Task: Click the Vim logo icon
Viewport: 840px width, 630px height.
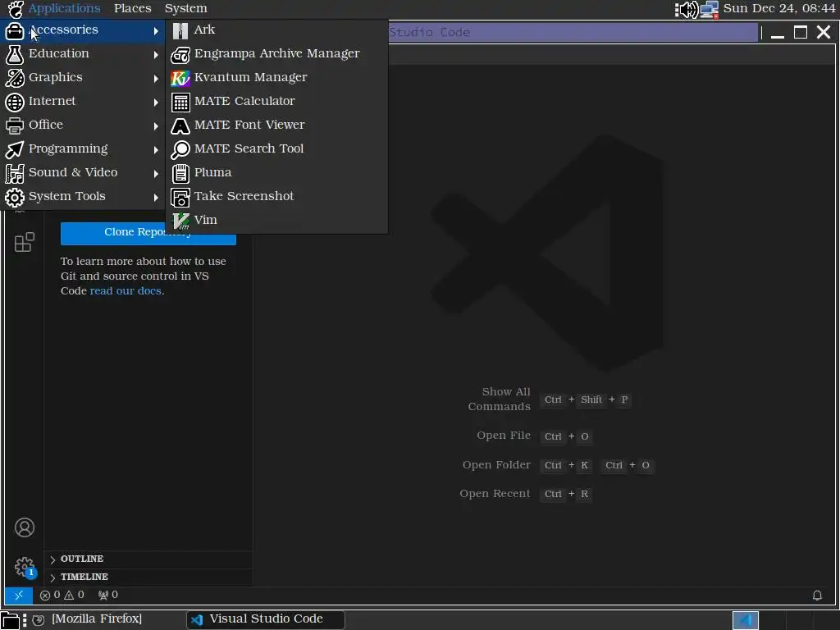Action: pyautogui.click(x=180, y=221)
